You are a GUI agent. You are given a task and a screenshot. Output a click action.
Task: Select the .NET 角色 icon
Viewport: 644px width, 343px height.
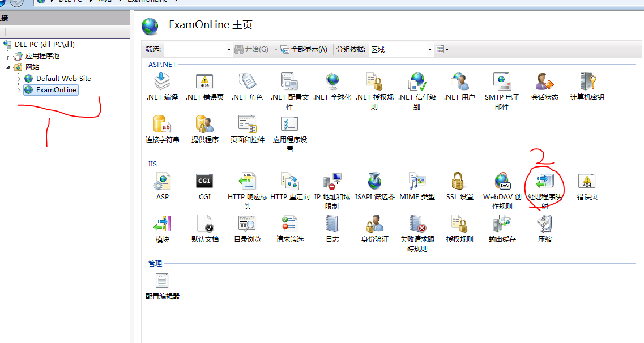tap(248, 82)
